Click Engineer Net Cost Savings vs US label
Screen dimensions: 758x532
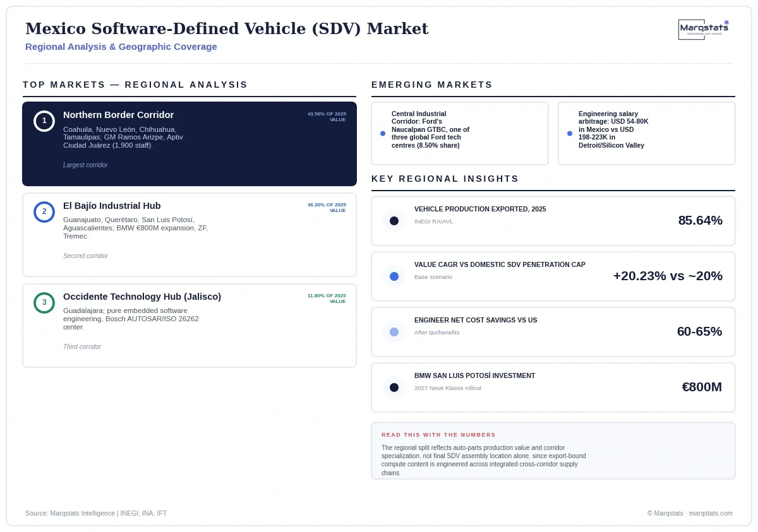click(476, 320)
